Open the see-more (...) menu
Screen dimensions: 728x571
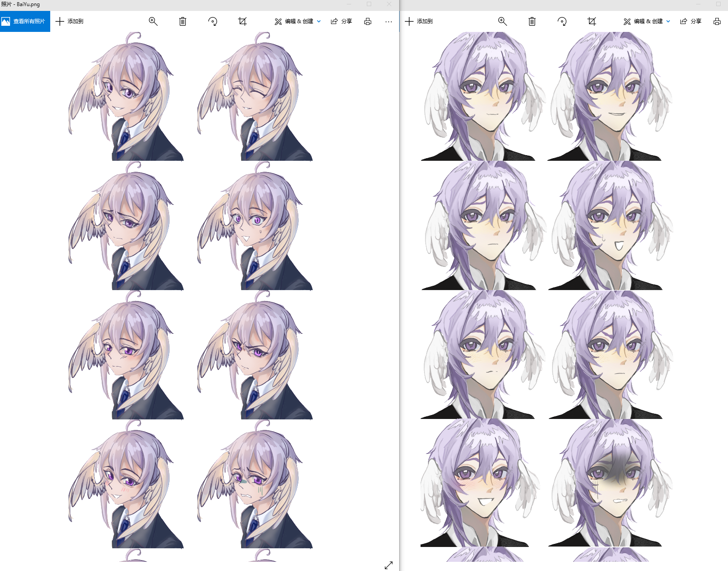point(389,21)
